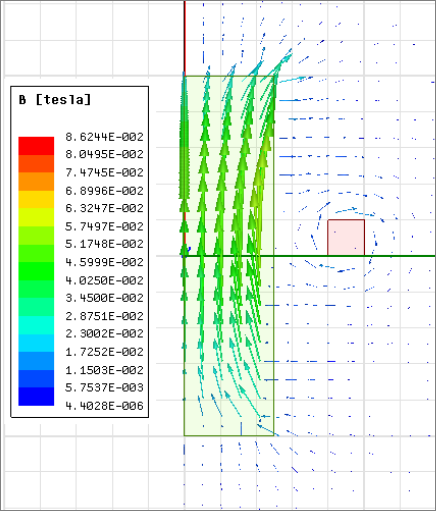This screenshot has height=511, width=436.
Task: Select the bottom edge of the green core rectangle
Action: (229, 435)
